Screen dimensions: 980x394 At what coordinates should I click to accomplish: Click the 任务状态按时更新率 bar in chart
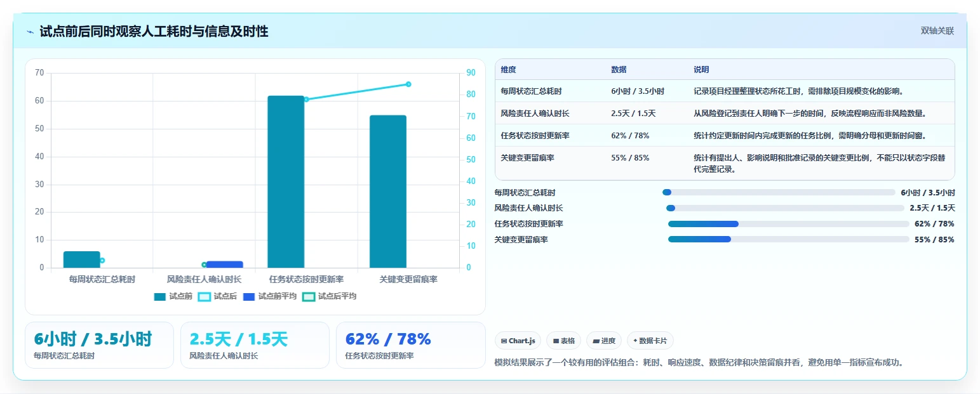coord(286,182)
